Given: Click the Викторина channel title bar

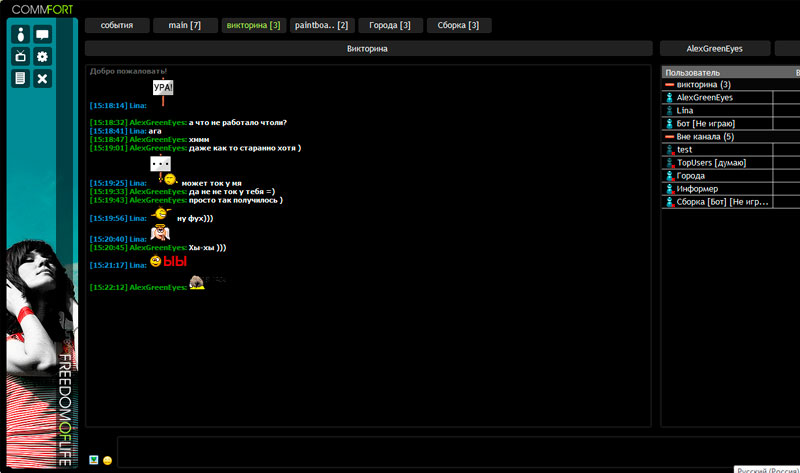Looking at the screenshot, I should click(367, 48).
